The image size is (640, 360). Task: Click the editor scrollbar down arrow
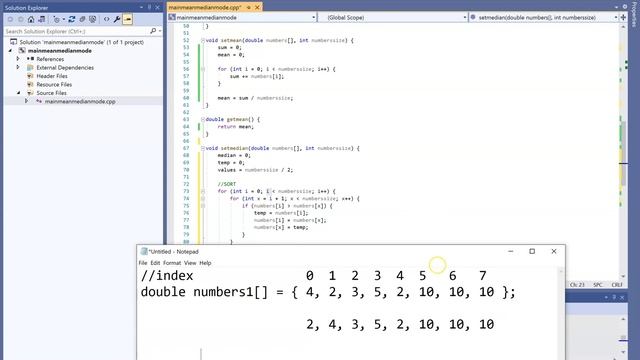[623, 276]
